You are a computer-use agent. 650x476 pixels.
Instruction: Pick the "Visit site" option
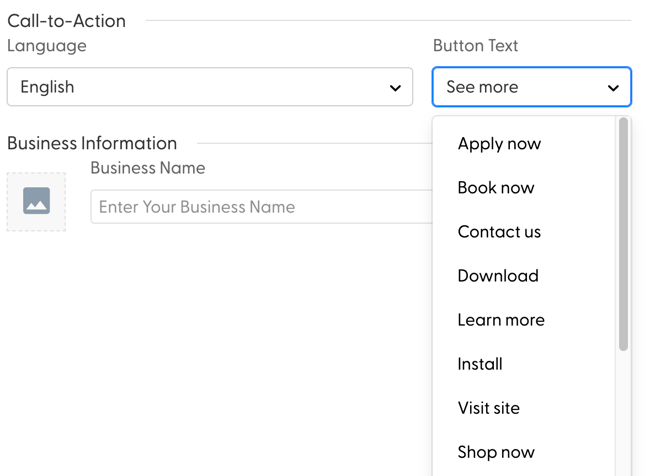(x=489, y=408)
